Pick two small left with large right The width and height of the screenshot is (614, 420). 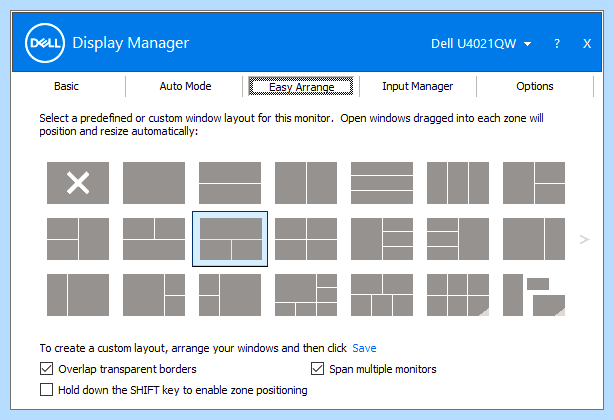tap(230, 295)
